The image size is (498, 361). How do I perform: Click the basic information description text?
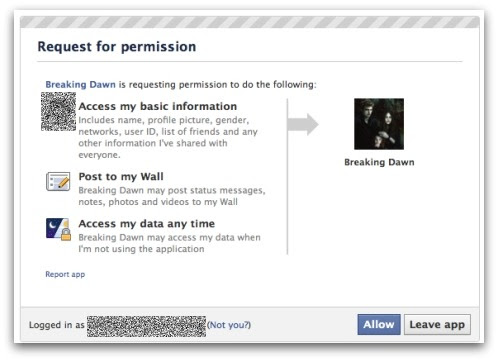[168, 137]
